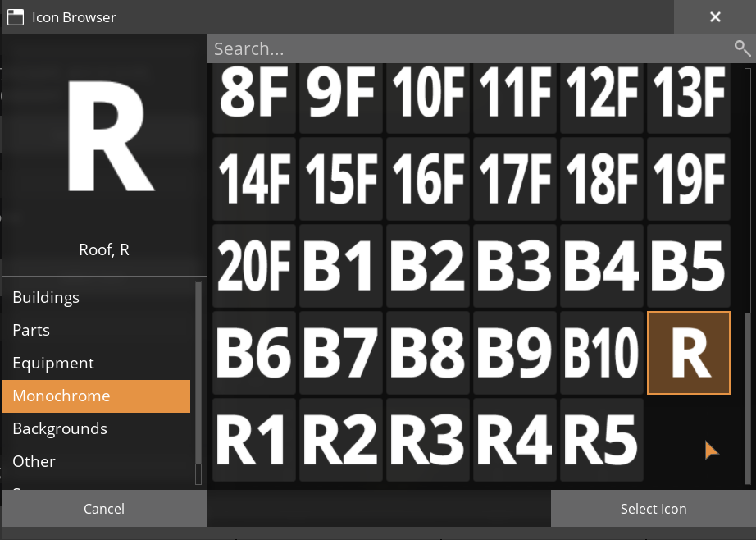Select the 9F floor icon
The image size is (756, 540).
(x=341, y=98)
